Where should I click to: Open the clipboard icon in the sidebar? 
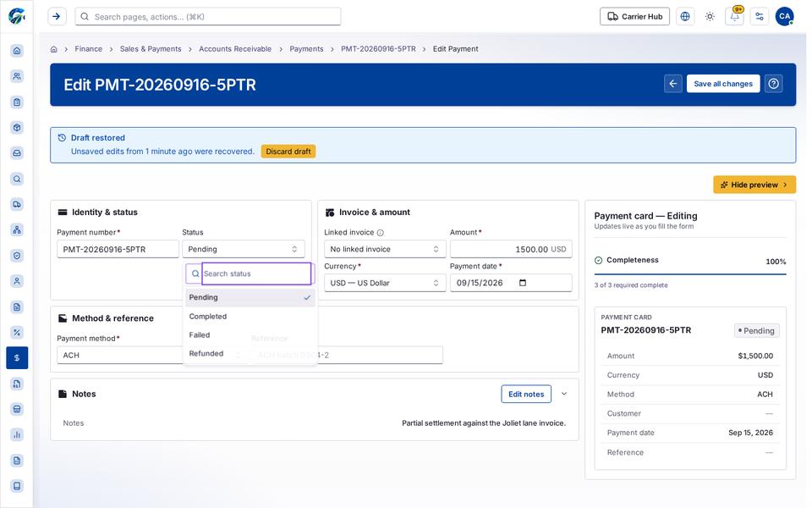pos(17,102)
